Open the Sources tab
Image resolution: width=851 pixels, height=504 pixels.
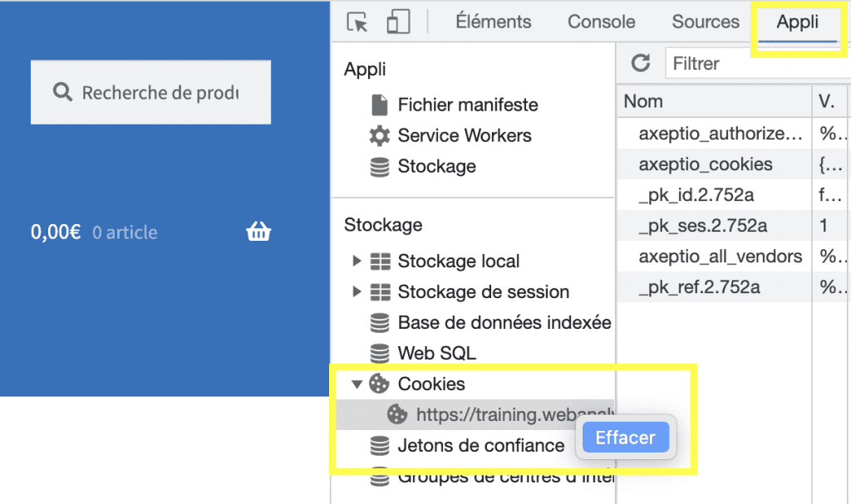coord(706,22)
